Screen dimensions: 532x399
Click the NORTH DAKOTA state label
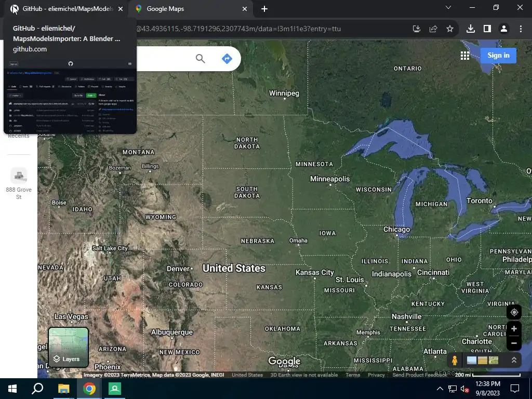(x=247, y=143)
